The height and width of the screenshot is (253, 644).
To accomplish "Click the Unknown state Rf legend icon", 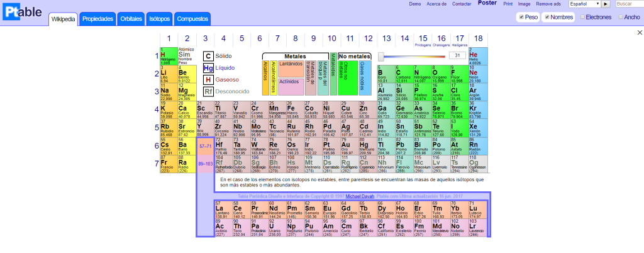I will click(x=208, y=92).
